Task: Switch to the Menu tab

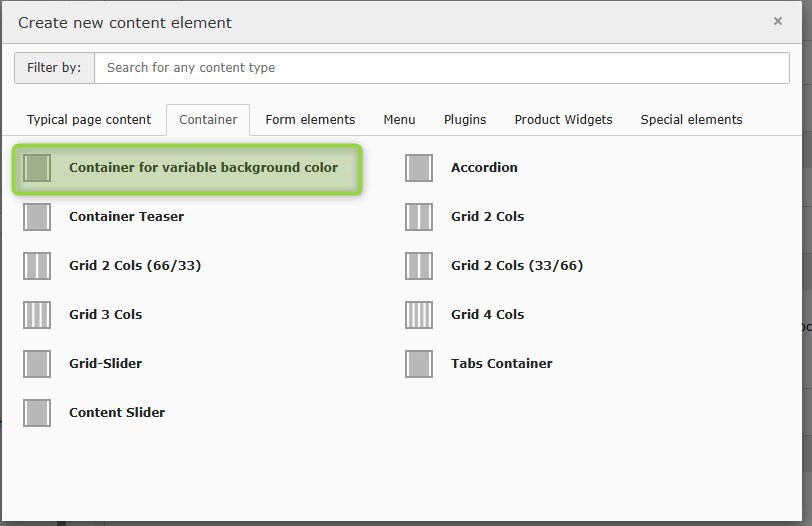Action: [399, 120]
